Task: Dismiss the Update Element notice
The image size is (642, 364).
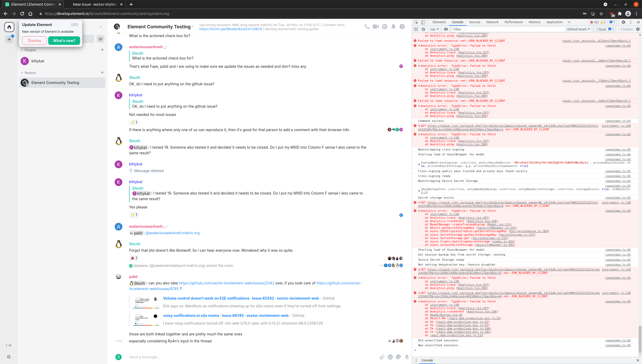Action: (x=35, y=41)
